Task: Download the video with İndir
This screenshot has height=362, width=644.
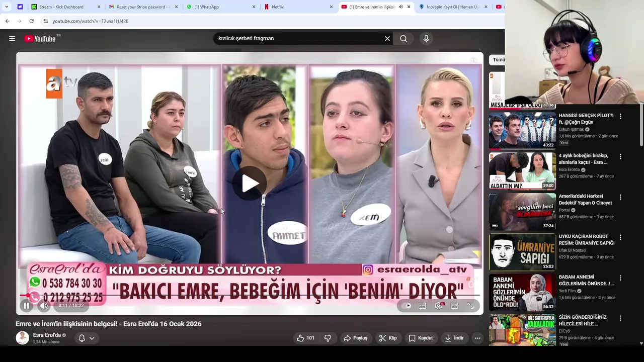Action: click(454, 338)
